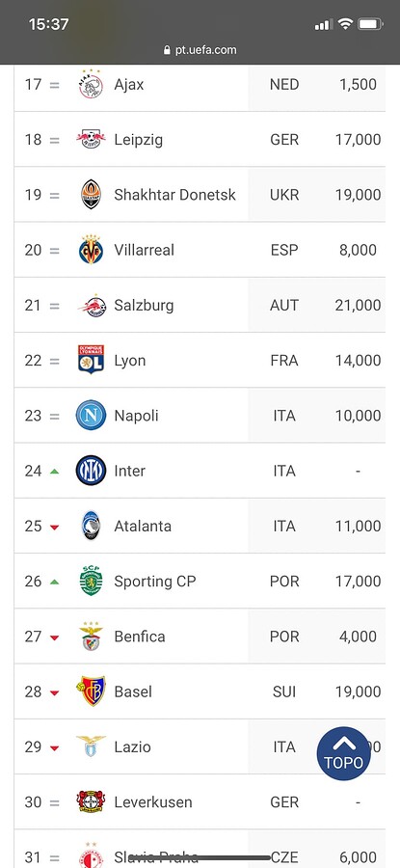Tap the Benfica eagle crest
Viewport: 400px width, 868px height.
[x=91, y=637]
